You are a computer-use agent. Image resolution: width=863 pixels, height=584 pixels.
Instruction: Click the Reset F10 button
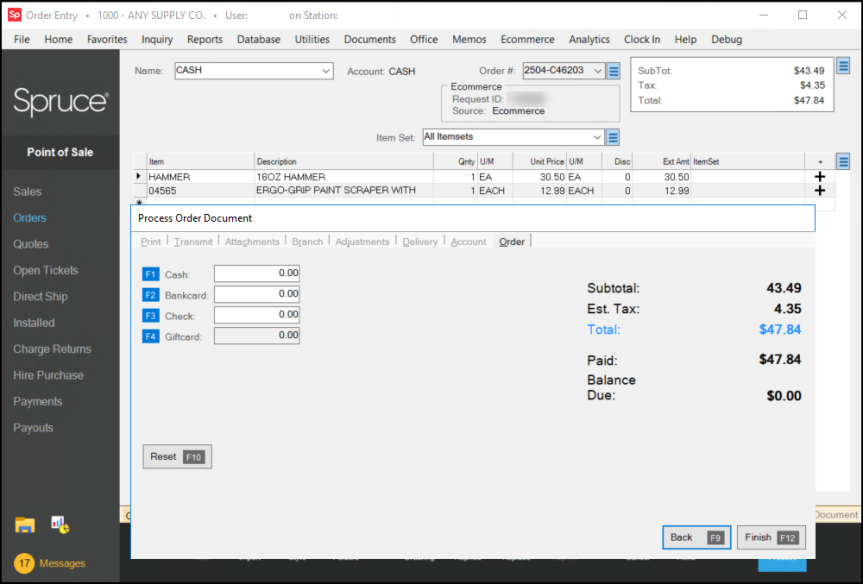pos(177,457)
